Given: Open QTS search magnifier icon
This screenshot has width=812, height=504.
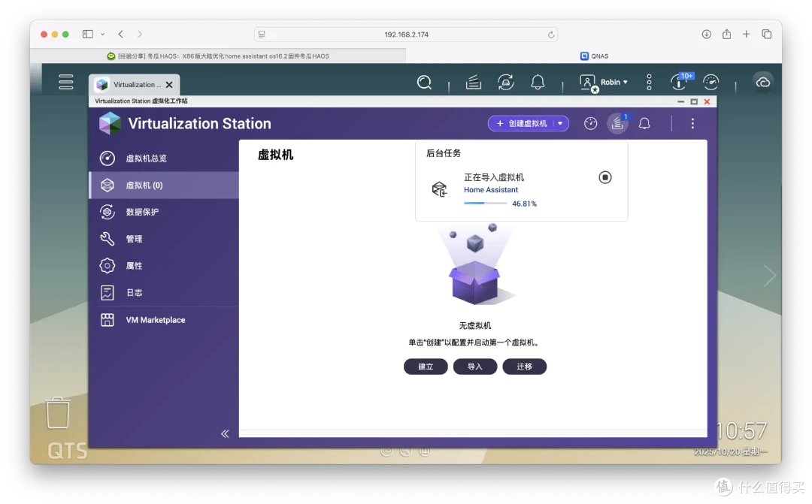Looking at the screenshot, I should 424,83.
